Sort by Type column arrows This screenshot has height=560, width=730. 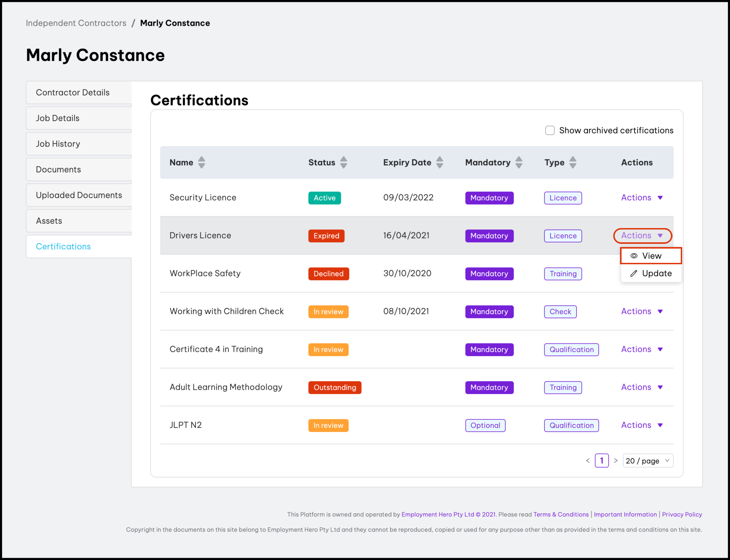(x=573, y=162)
